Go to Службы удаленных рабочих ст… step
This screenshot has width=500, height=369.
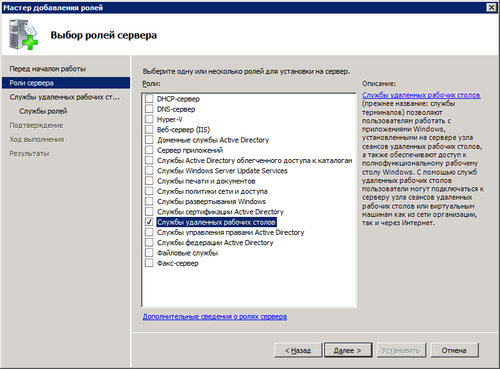tap(65, 97)
